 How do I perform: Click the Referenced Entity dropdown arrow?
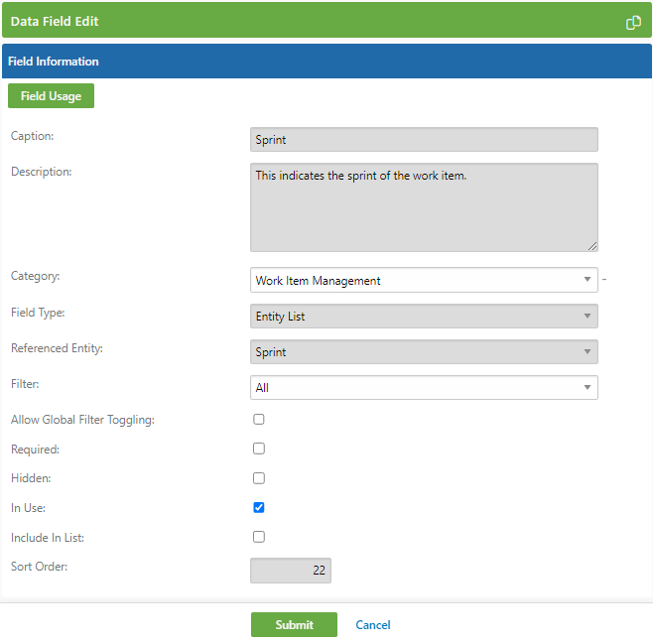pos(588,351)
